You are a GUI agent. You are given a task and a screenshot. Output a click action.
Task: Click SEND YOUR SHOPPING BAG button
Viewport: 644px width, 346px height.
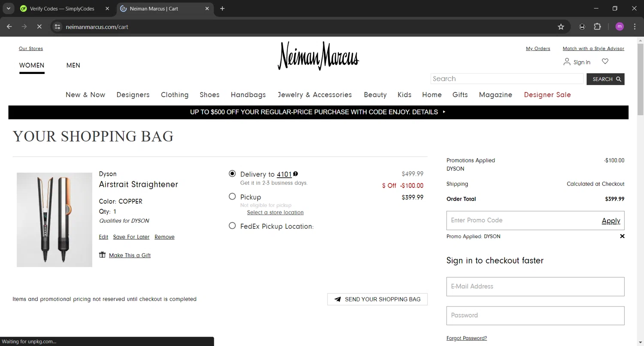377,299
